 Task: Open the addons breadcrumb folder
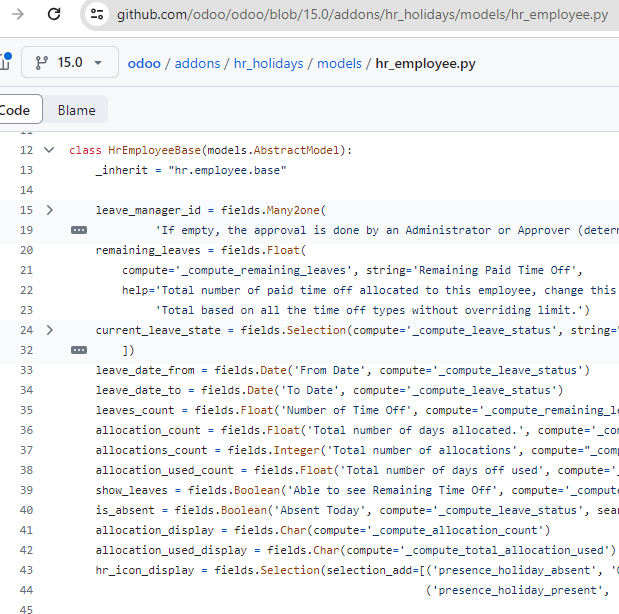(x=197, y=63)
